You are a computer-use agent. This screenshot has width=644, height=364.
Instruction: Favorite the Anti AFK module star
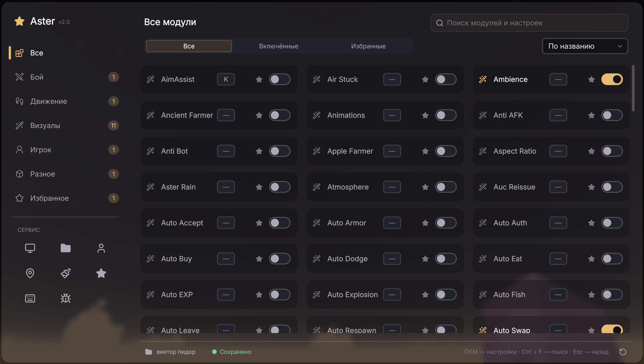coord(591,115)
